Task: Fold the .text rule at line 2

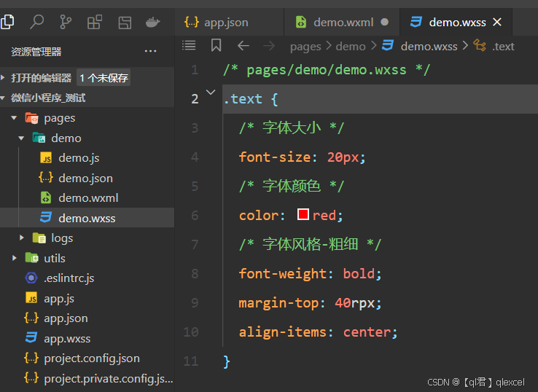Action: click(x=211, y=92)
